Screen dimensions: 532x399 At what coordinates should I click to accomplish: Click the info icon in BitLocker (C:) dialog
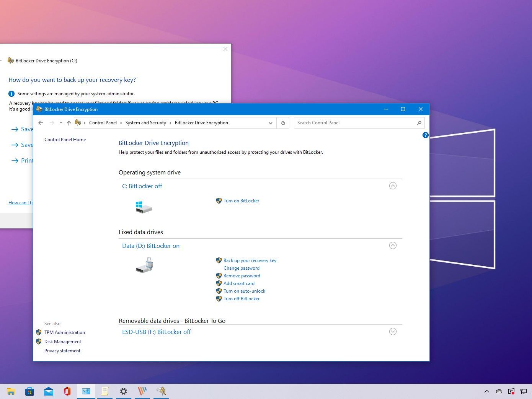click(11, 94)
